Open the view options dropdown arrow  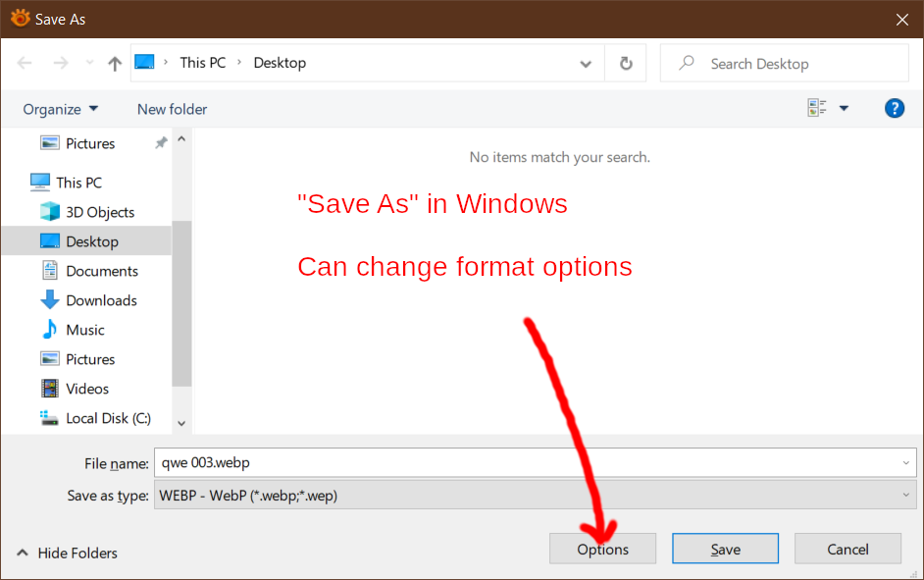coord(844,109)
